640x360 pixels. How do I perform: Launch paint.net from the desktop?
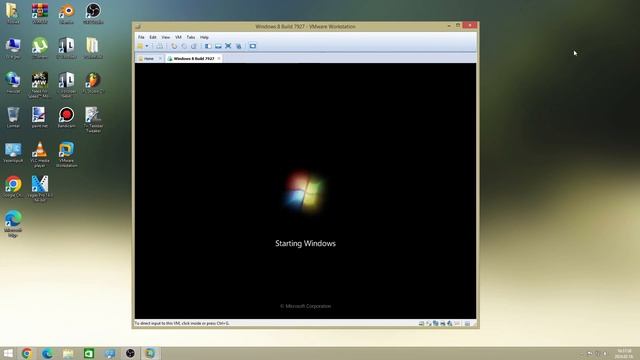pos(40,118)
